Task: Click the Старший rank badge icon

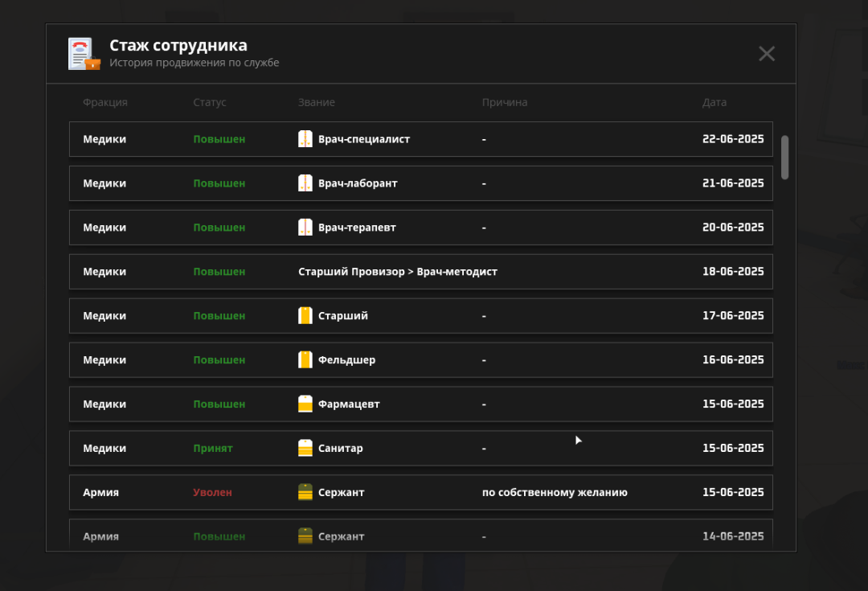Action: tap(305, 316)
